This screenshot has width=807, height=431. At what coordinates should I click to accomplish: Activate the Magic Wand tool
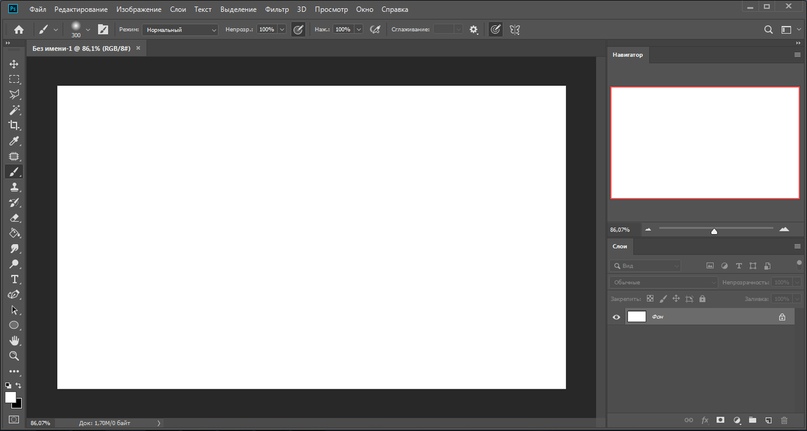tap(14, 110)
